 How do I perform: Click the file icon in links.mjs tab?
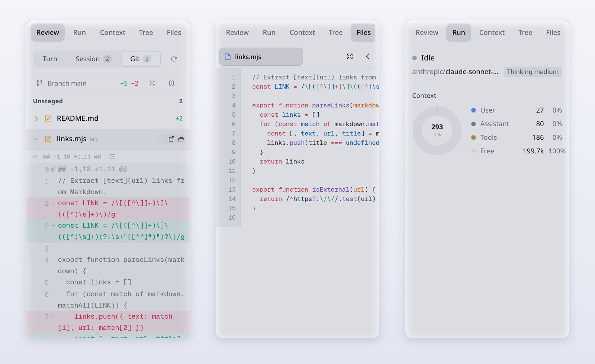(228, 57)
